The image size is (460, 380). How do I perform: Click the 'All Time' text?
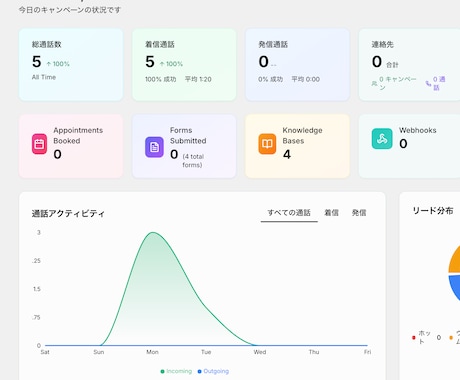coord(44,77)
